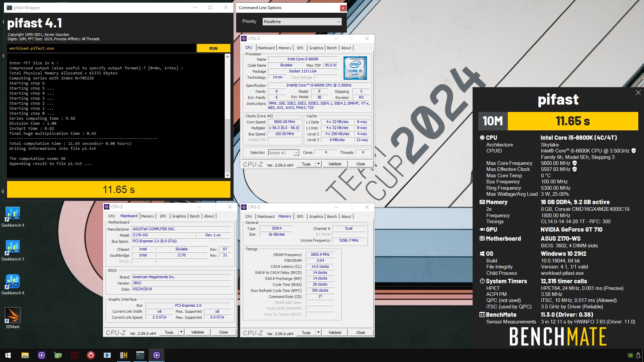Viewport: 644px width, 362px height.
Task: Expand Tools dropdown arrow in CPU-Z Mainboard window
Action: pyautogui.click(x=181, y=332)
